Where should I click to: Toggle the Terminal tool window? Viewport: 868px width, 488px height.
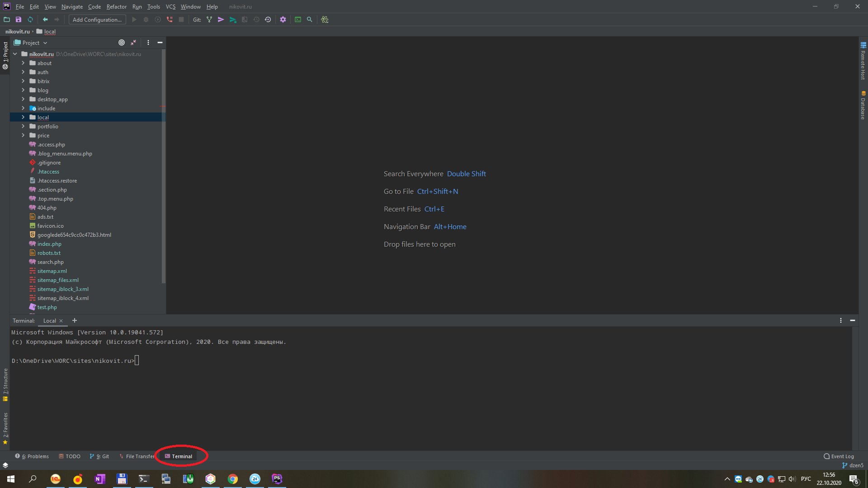179,456
